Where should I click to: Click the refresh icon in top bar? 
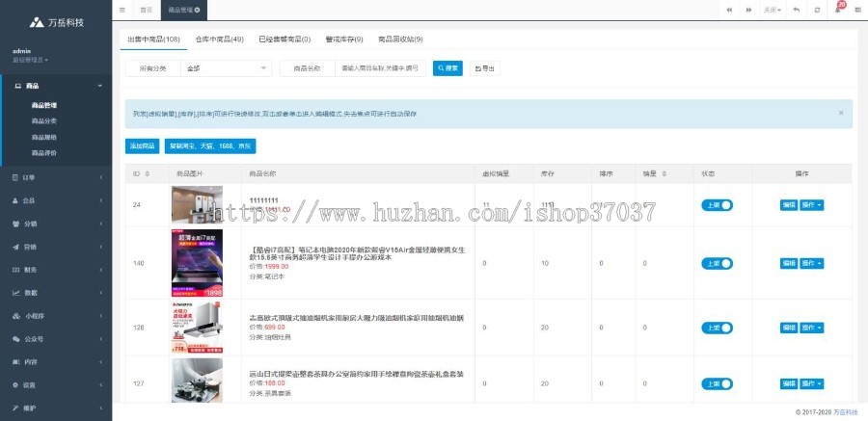[x=817, y=10]
